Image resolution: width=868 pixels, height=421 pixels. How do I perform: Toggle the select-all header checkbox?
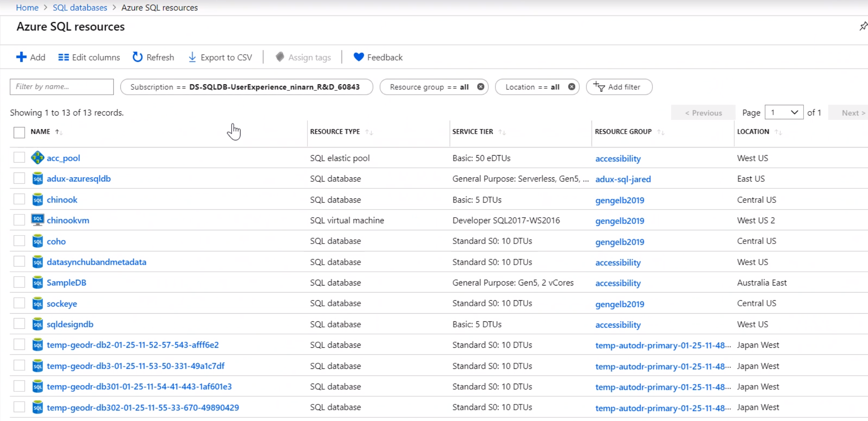click(19, 132)
